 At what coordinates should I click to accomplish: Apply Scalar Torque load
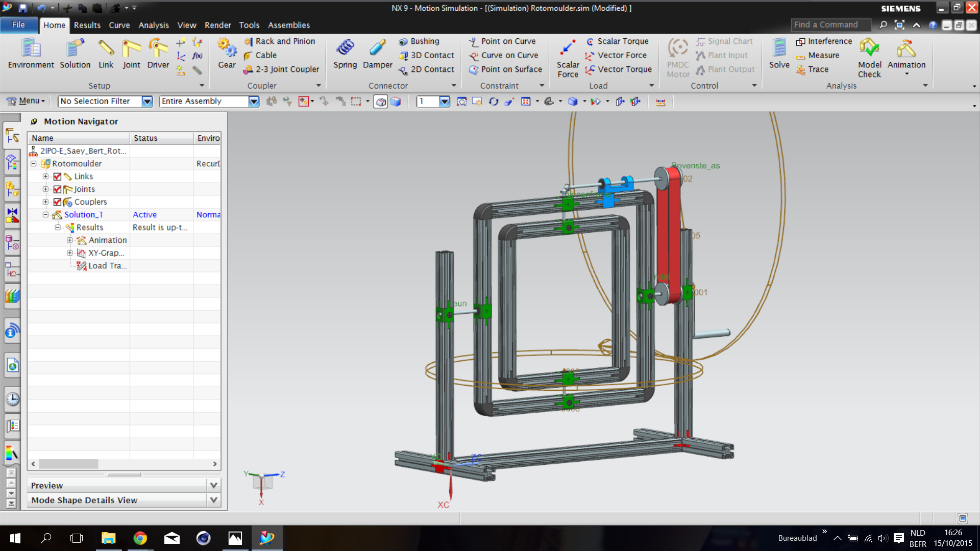[x=617, y=41]
